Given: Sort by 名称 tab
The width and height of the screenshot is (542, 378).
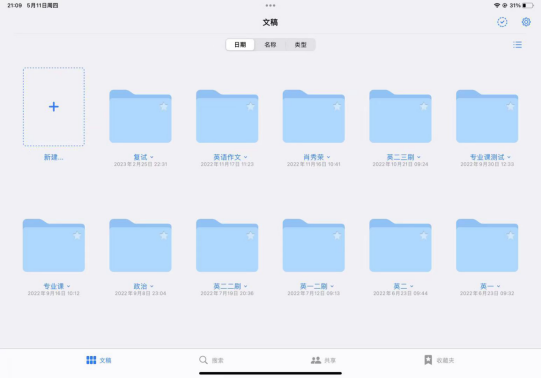Looking at the screenshot, I should tap(270, 45).
